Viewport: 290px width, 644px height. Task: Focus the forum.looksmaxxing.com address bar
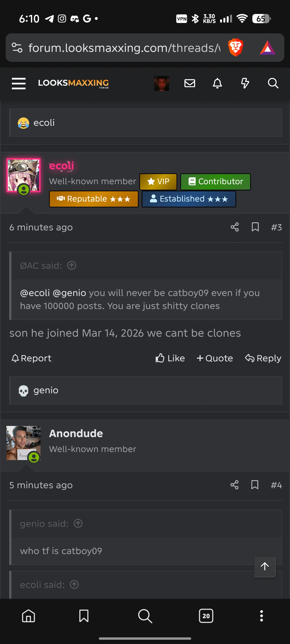tap(124, 48)
